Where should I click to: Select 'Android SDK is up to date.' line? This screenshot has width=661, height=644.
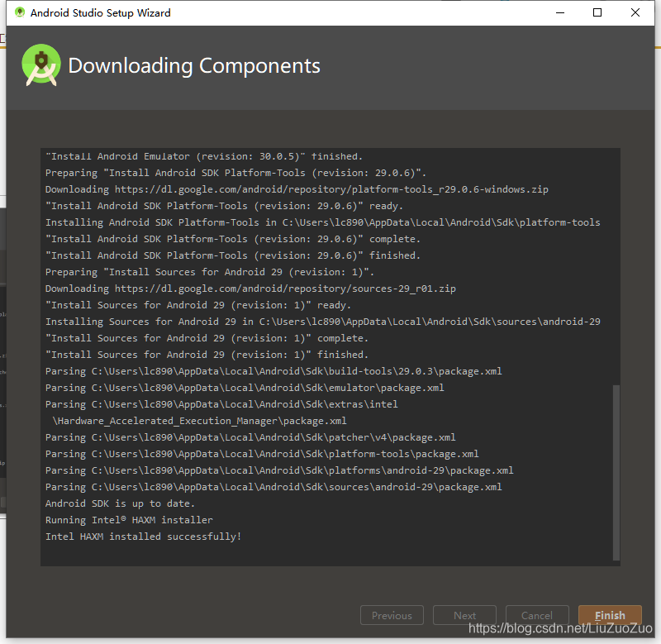tap(120, 503)
